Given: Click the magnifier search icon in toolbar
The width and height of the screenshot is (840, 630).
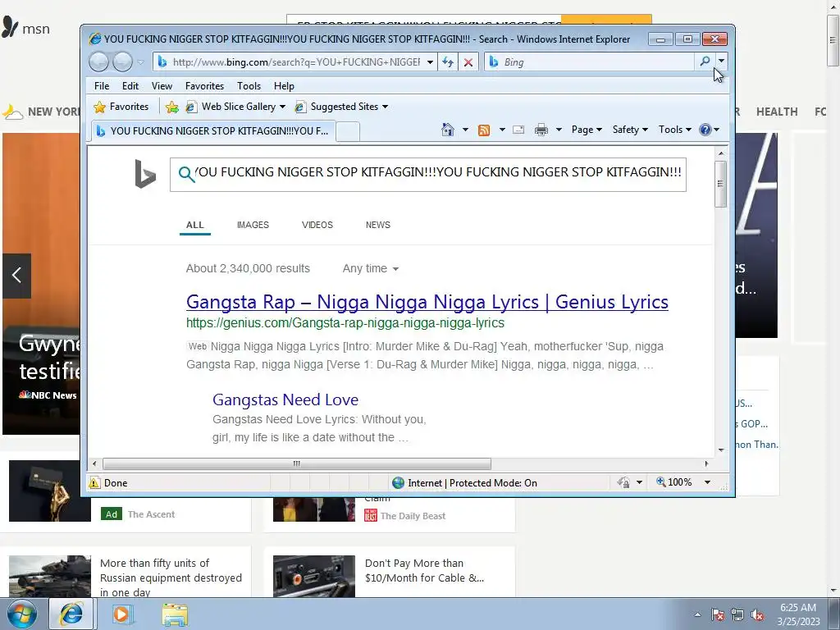Looking at the screenshot, I should pyautogui.click(x=705, y=61).
